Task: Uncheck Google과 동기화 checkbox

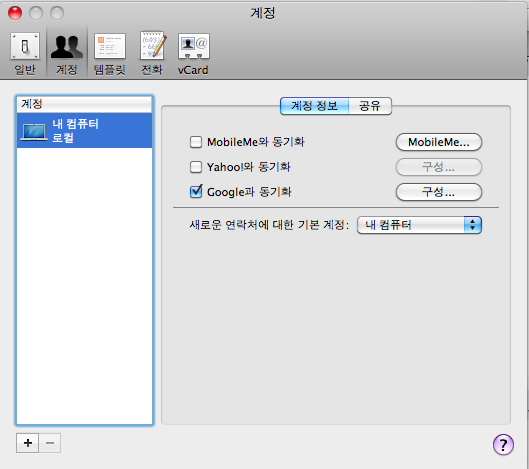Action: 196,192
